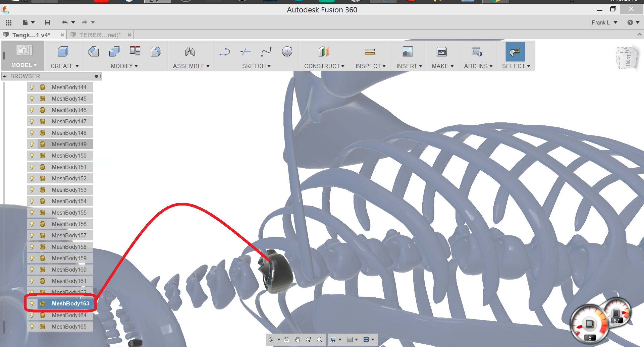Image resolution: width=644 pixels, height=347 pixels.
Task: Toggle visibility bulb of MeshBody160
Action: pos(32,270)
